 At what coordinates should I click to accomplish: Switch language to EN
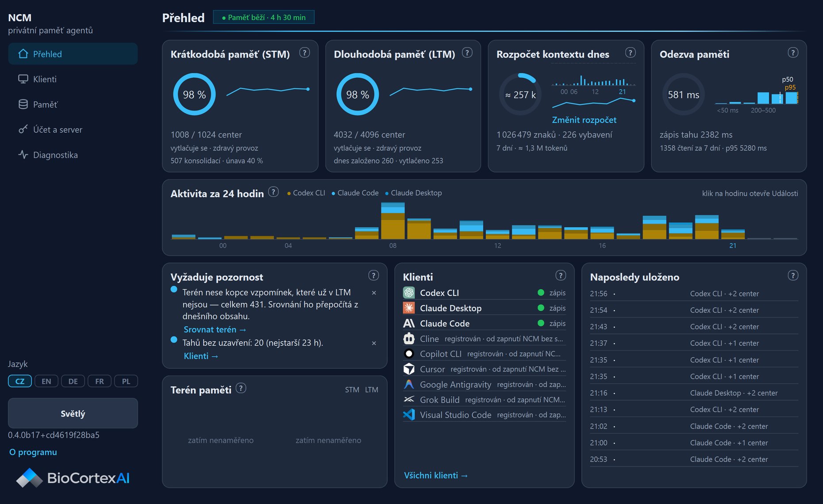(x=46, y=381)
